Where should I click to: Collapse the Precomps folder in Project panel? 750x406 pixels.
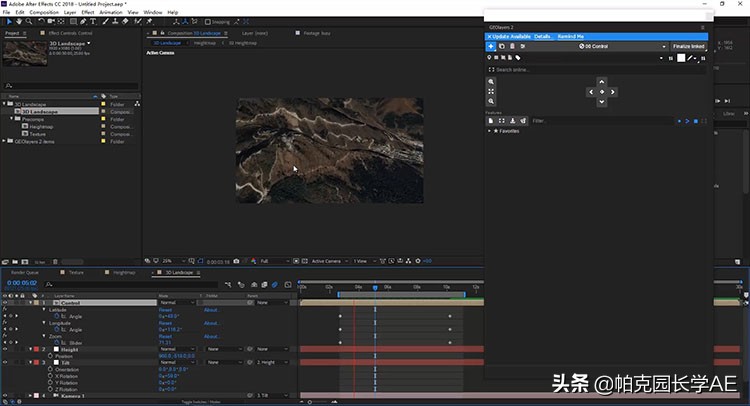click(13, 119)
